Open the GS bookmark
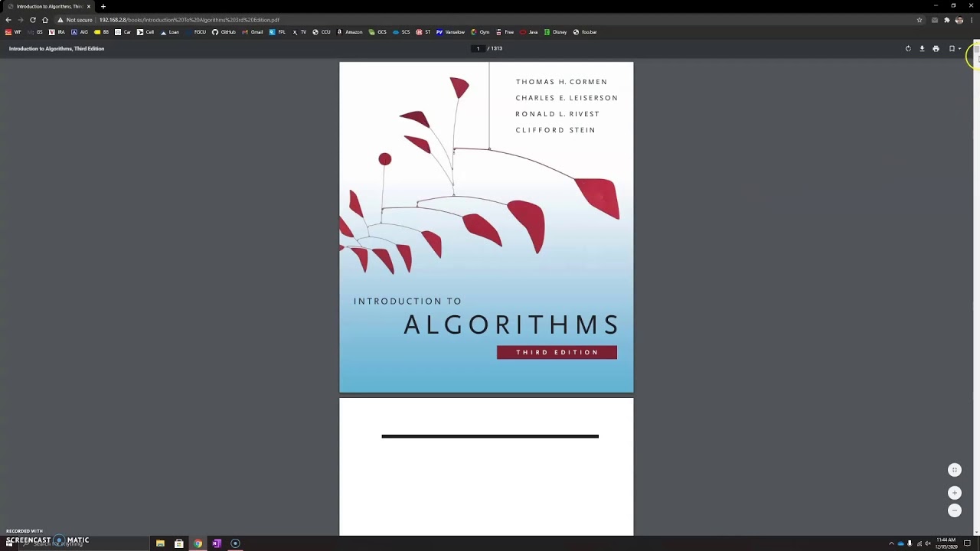 pyautogui.click(x=35, y=32)
